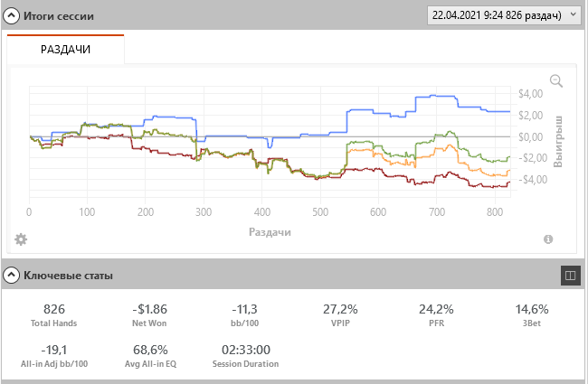Click the Session Duration stat 02:33:00
This screenshot has height=384, width=588.
pyautogui.click(x=245, y=350)
